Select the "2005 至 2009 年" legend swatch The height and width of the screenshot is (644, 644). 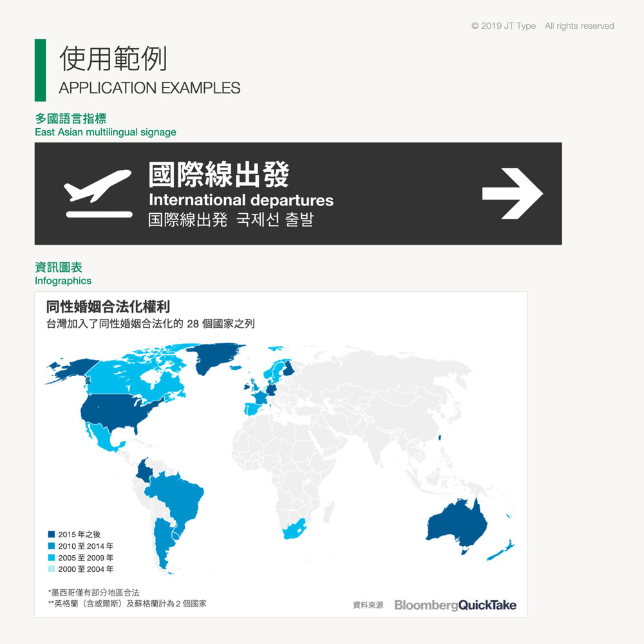click(x=52, y=558)
